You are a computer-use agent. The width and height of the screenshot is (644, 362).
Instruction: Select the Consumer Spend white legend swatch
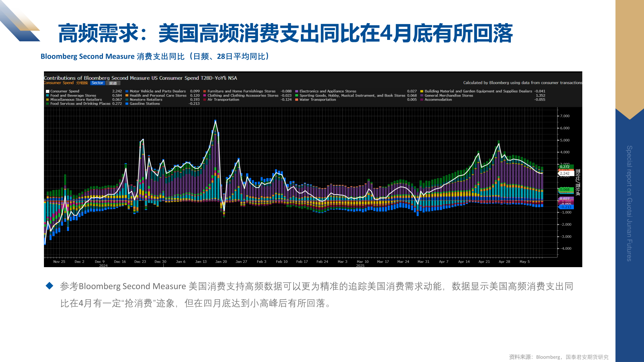pos(47,91)
